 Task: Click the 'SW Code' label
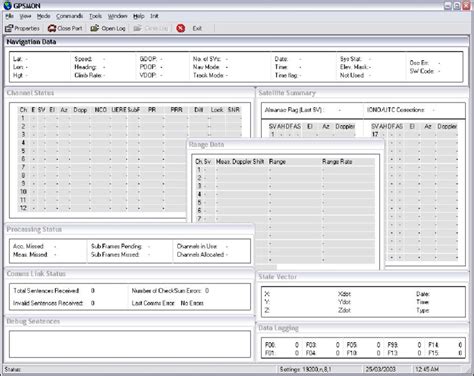[422, 71]
